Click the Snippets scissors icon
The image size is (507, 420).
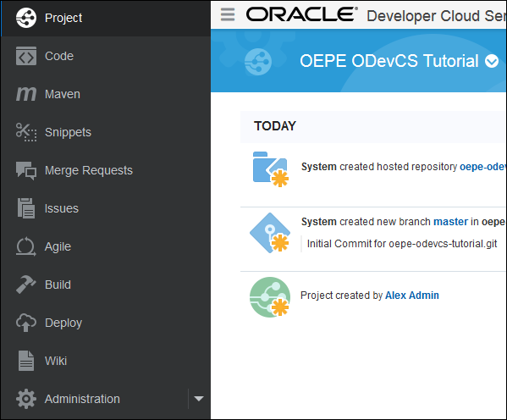pos(26,132)
